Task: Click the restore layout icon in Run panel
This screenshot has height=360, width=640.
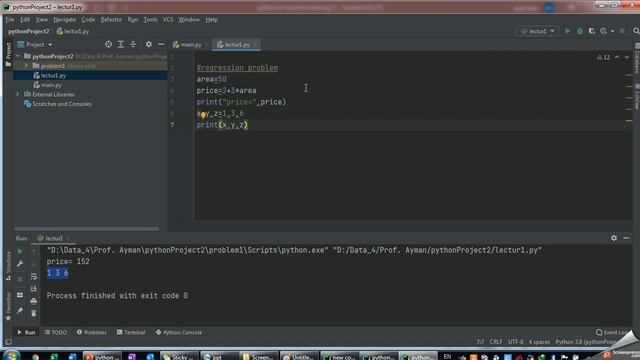Action: 20,295
